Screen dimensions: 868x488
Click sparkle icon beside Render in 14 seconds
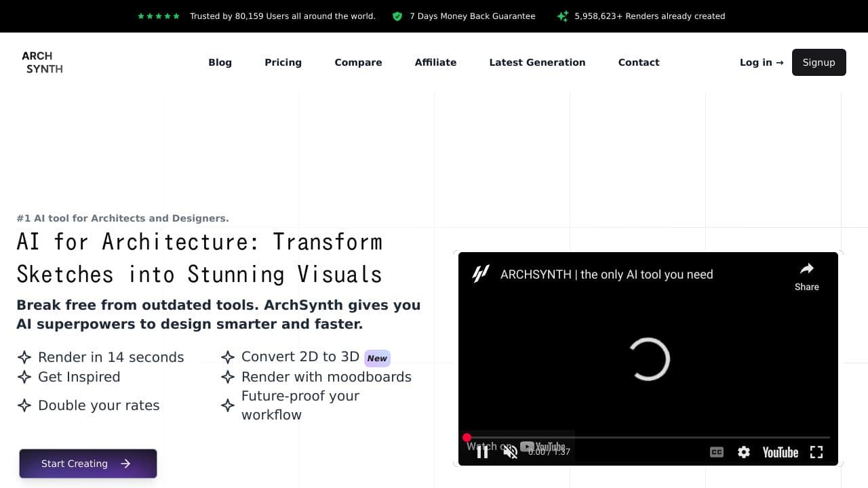click(x=24, y=357)
